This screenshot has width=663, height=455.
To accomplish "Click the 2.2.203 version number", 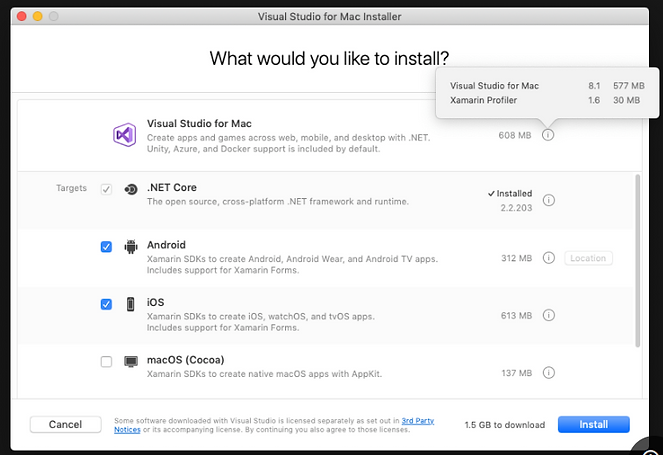I will coord(516,208).
